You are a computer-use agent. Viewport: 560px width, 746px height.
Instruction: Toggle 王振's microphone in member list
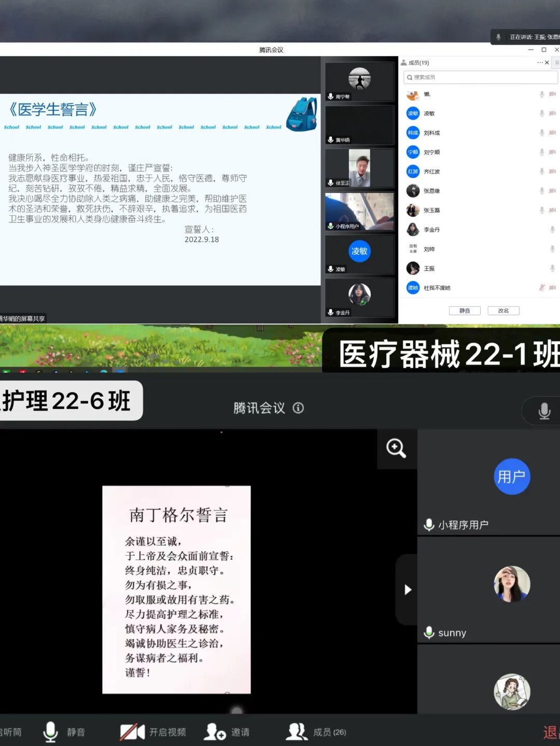[552, 268]
